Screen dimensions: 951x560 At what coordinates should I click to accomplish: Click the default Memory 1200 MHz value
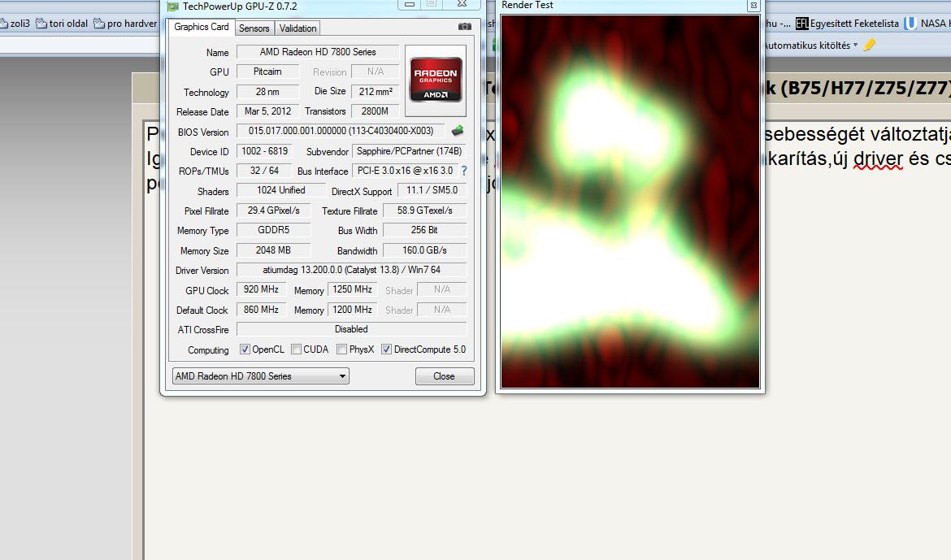[353, 310]
